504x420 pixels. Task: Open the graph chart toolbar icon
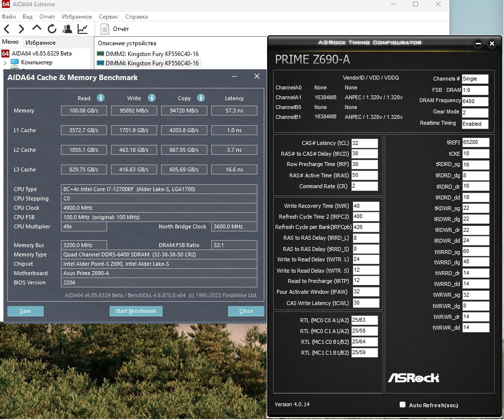tap(83, 29)
